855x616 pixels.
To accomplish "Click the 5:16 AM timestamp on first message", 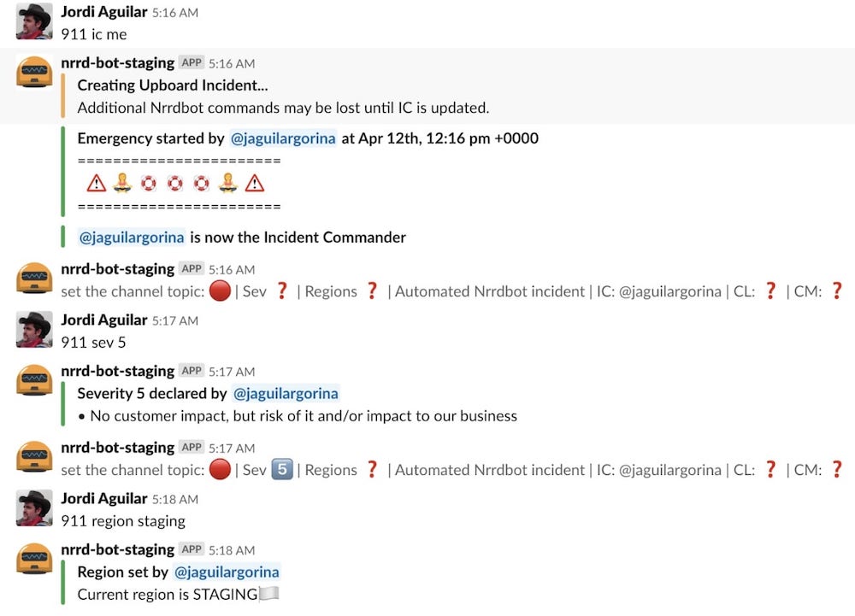I will point(174,14).
